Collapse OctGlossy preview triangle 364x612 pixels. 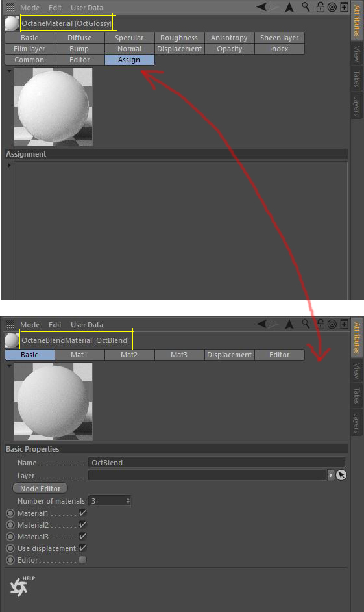point(9,71)
